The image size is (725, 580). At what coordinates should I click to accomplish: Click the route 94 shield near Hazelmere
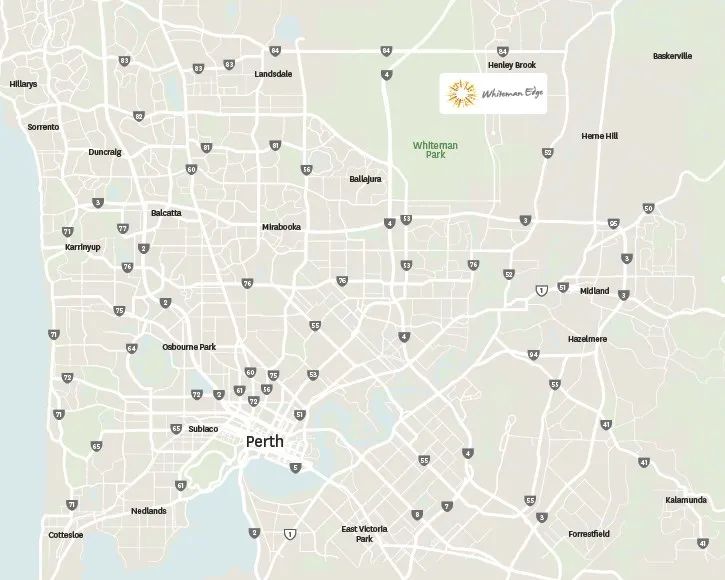pos(534,355)
